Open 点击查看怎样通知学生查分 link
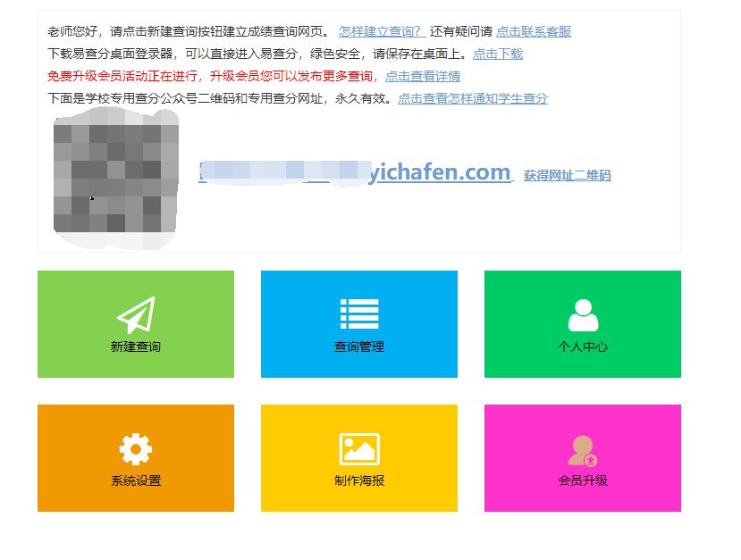741x560 pixels. [x=473, y=98]
